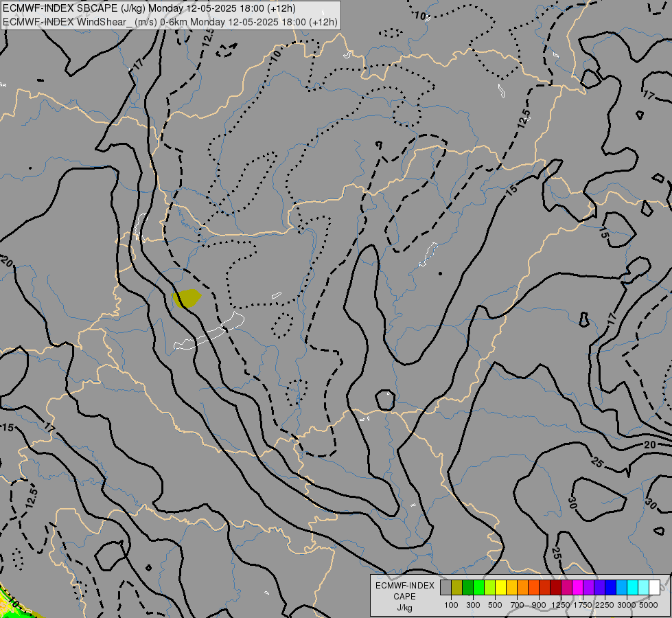Image resolution: width=672 pixels, height=618 pixels.
Task: Click the elongated white lake outline below olive patch
Action: 209,331
